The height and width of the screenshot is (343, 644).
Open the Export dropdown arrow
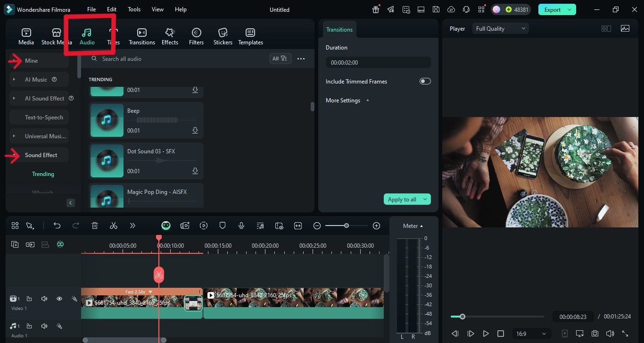coord(570,9)
